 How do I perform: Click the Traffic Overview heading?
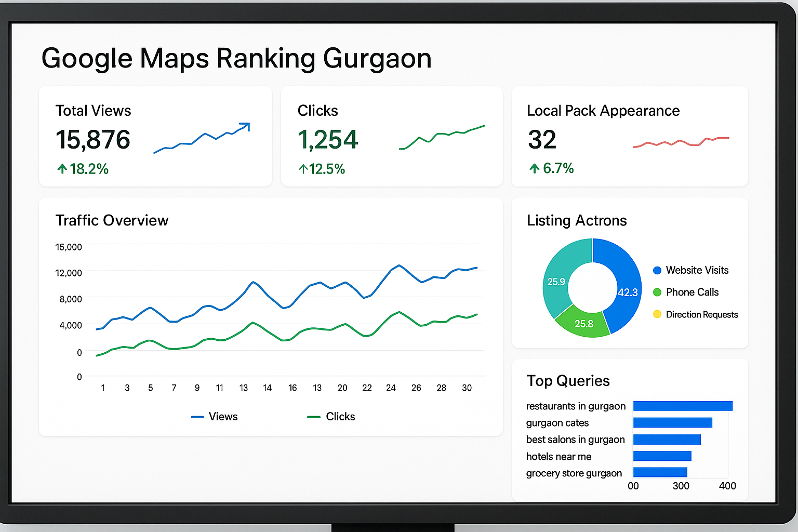point(112,220)
